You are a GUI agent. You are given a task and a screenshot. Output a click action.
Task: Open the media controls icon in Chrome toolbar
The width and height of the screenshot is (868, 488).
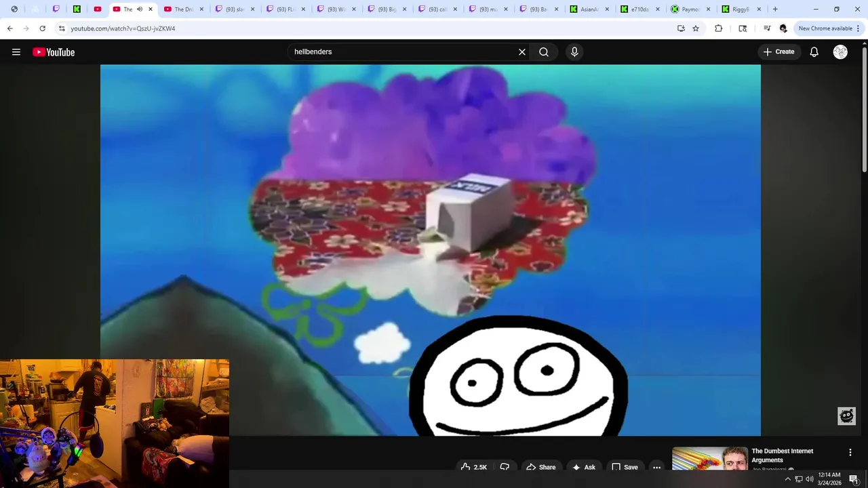click(x=767, y=28)
